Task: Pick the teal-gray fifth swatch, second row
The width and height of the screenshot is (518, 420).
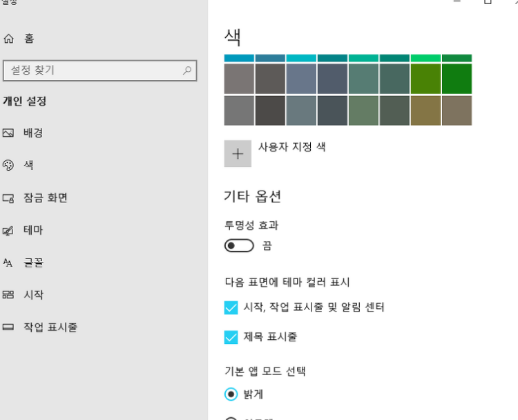Action: 363,79
